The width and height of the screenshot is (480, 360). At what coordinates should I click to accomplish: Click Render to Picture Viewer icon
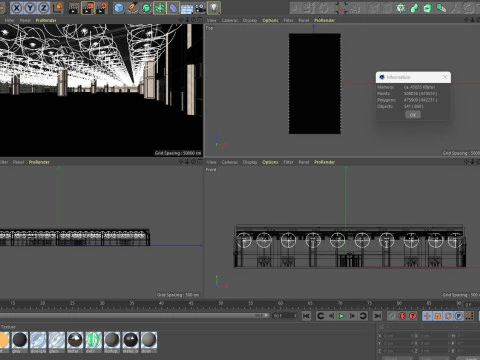click(x=88, y=8)
